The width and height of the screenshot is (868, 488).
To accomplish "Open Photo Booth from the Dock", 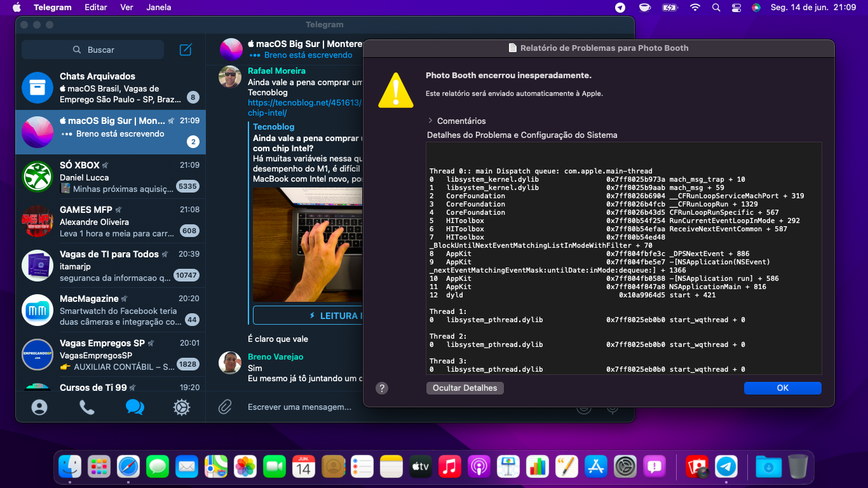I will coord(697,467).
